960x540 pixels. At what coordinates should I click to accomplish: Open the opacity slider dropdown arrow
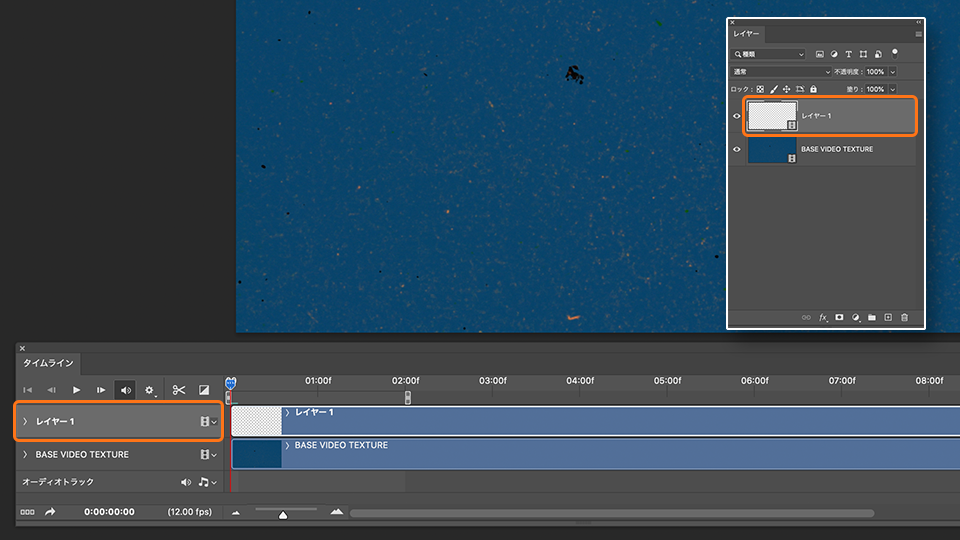pos(893,72)
